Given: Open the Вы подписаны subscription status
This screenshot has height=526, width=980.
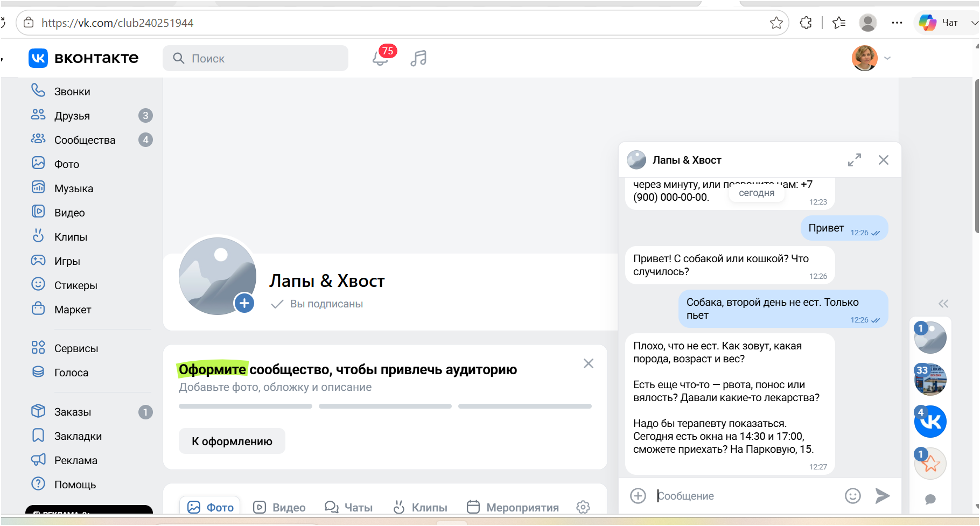Looking at the screenshot, I should (317, 304).
